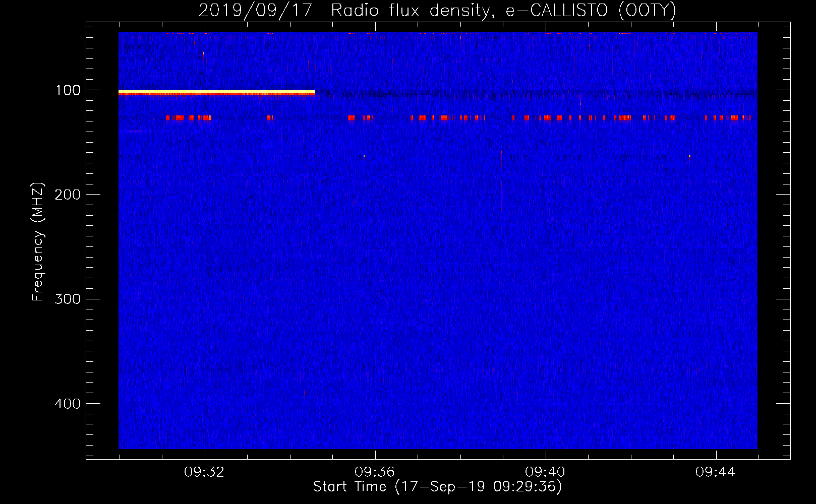Click the bright yellow-red band near 100 MHz
The height and width of the screenshot is (504, 816).
[217, 93]
